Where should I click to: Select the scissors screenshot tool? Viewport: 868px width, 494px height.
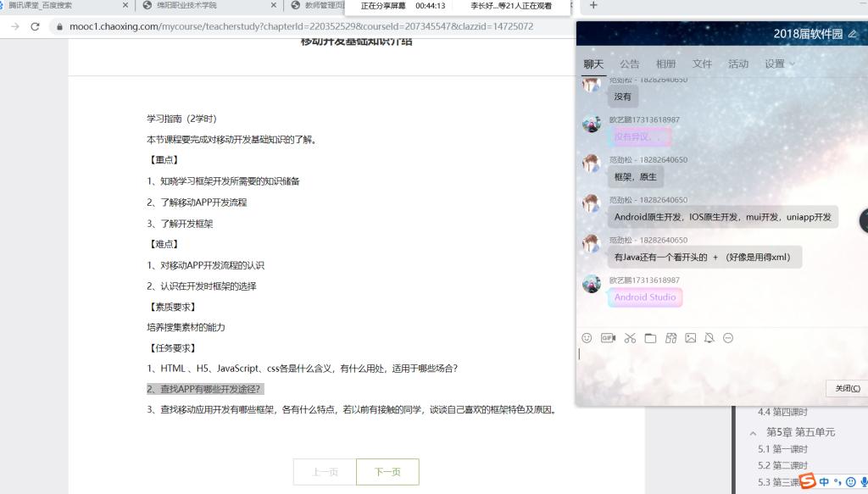point(630,338)
